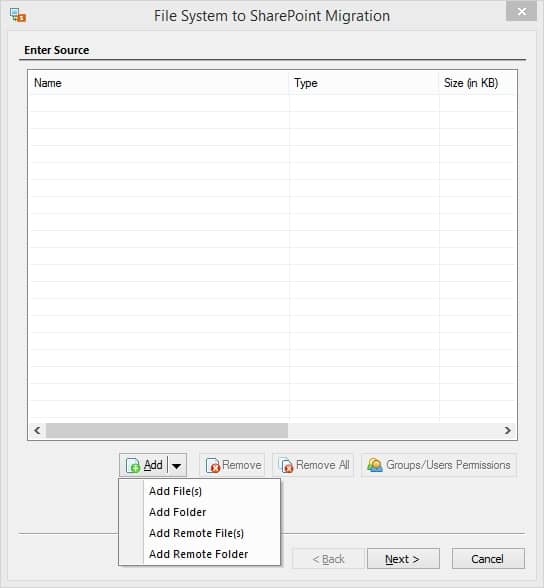Close the File System to SharePoint Migration dialog

521,12
